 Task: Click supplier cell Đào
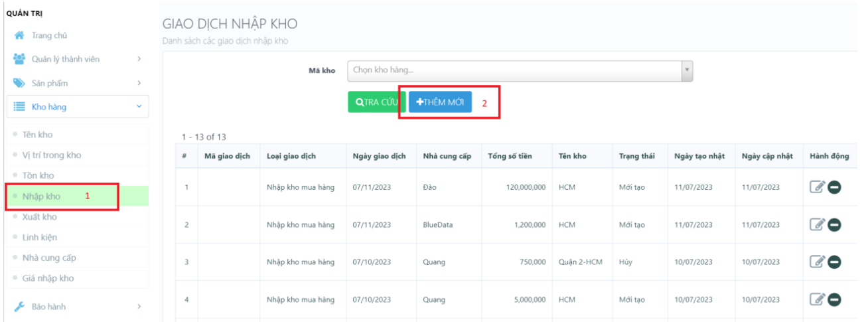click(431, 187)
